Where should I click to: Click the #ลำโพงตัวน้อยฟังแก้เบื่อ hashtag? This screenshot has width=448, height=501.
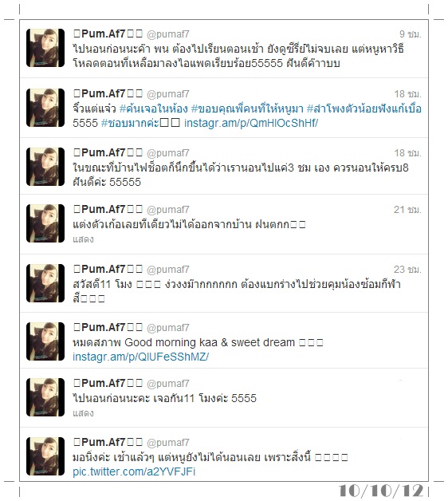click(364, 108)
